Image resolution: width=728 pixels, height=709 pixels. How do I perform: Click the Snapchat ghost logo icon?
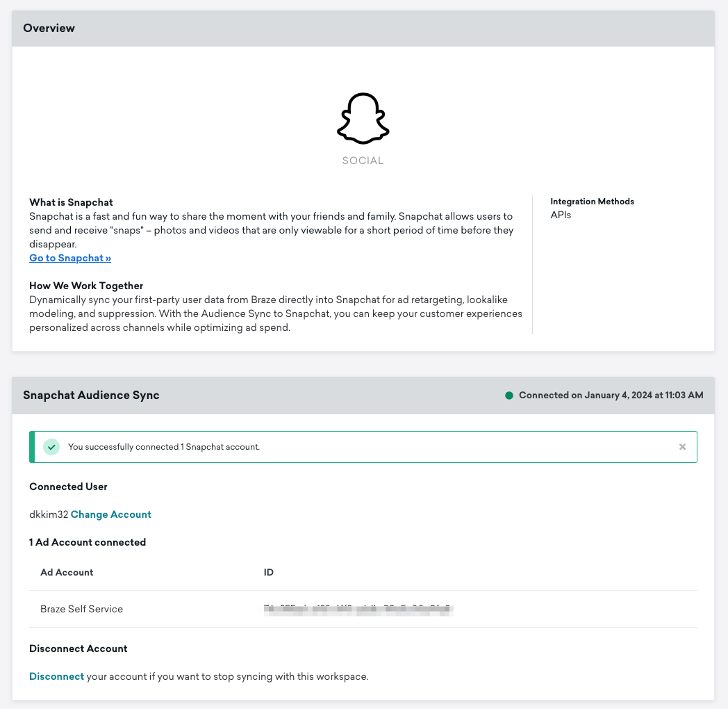pyautogui.click(x=362, y=118)
